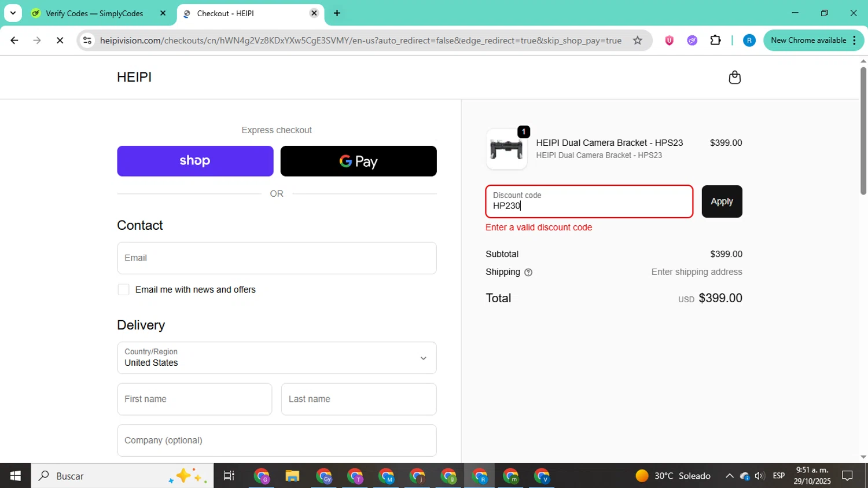Open site information icon in address bar
Image resolution: width=868 pixels, height=488 pixels.
[x=87, y=41]
